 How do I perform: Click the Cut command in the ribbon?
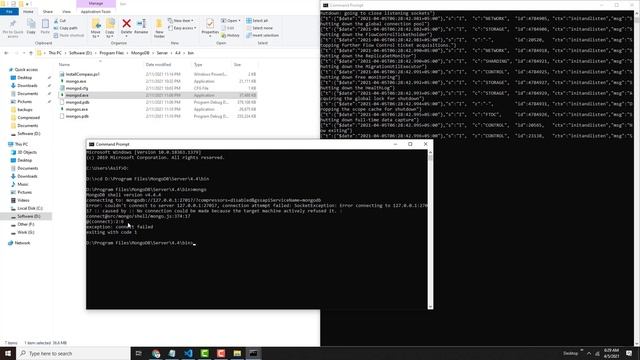tap(60, 21)
